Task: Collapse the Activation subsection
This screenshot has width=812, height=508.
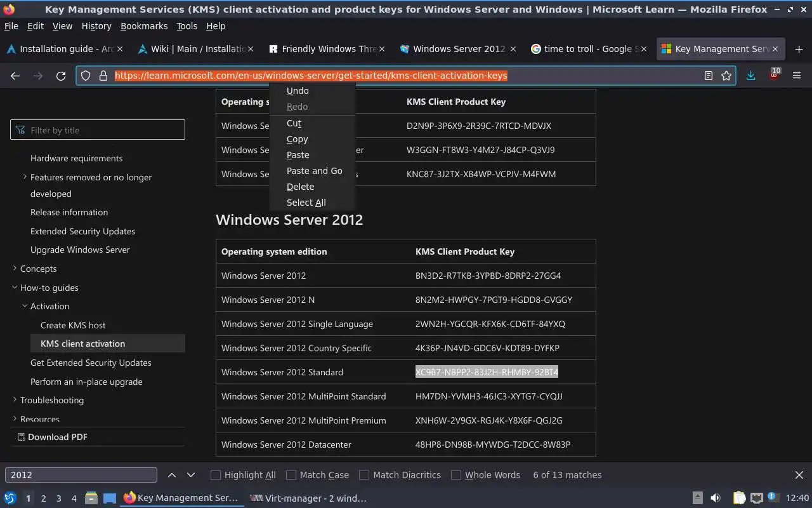Action: [x=25, y=306]
